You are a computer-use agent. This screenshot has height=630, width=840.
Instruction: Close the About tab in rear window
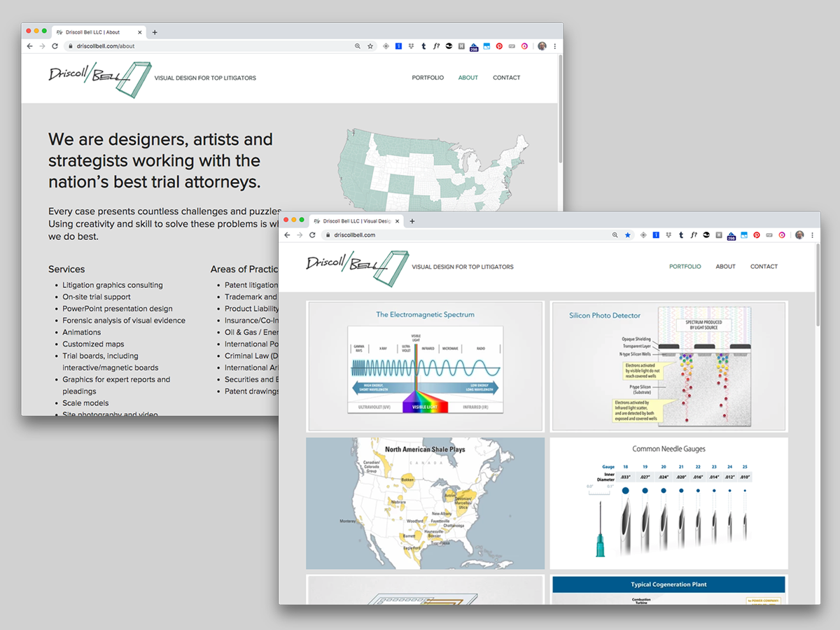pyautogui.click(x=140, y=31)
